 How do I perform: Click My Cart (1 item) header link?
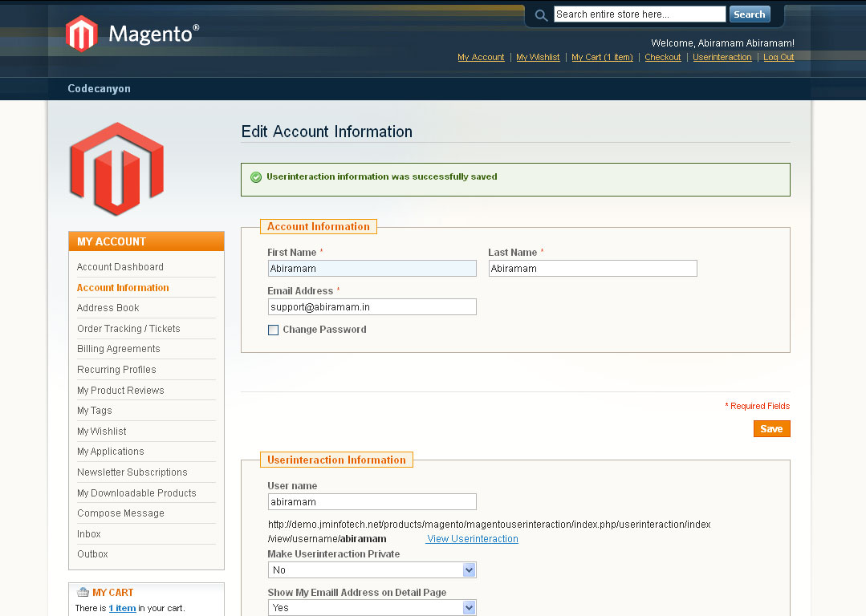coord(602,58)
